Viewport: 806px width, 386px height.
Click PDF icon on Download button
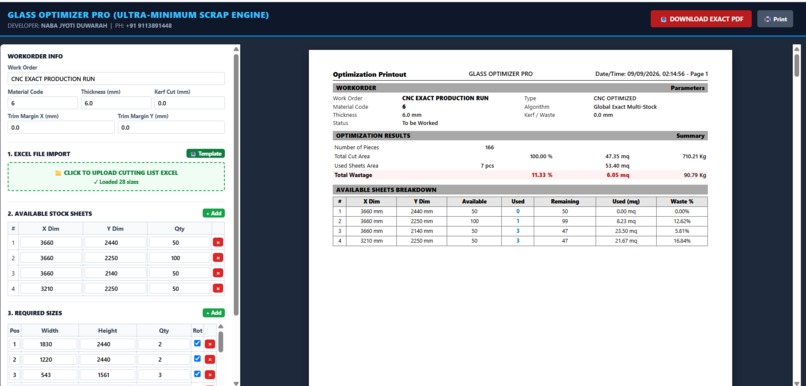click(x=664, y=20)
